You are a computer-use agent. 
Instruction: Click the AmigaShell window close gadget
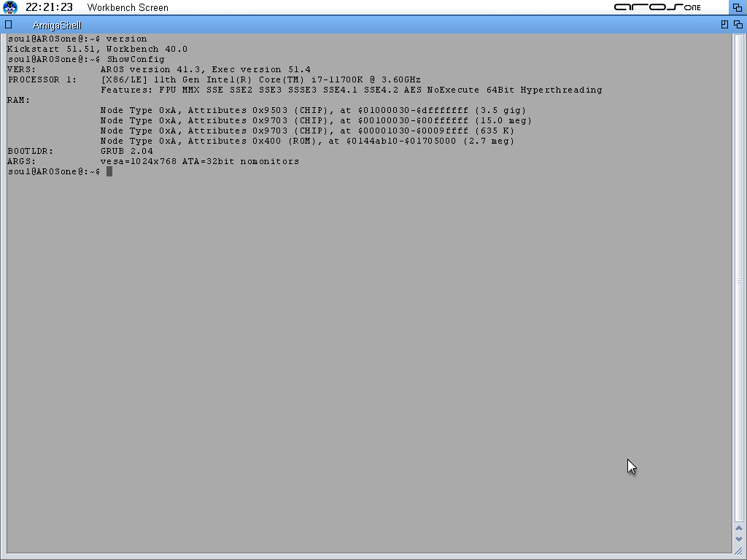pyautogui.click(x=9, y=25)
